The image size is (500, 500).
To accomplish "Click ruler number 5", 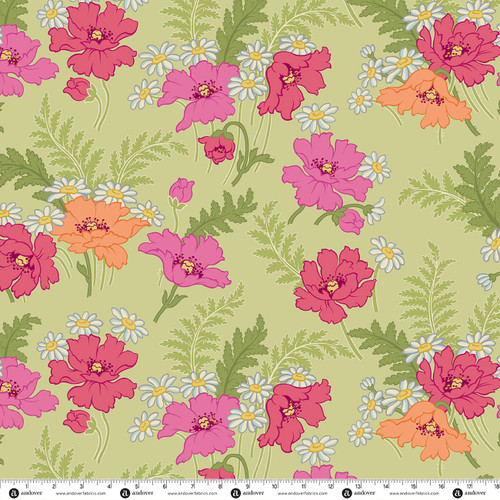I will [137, 487].
